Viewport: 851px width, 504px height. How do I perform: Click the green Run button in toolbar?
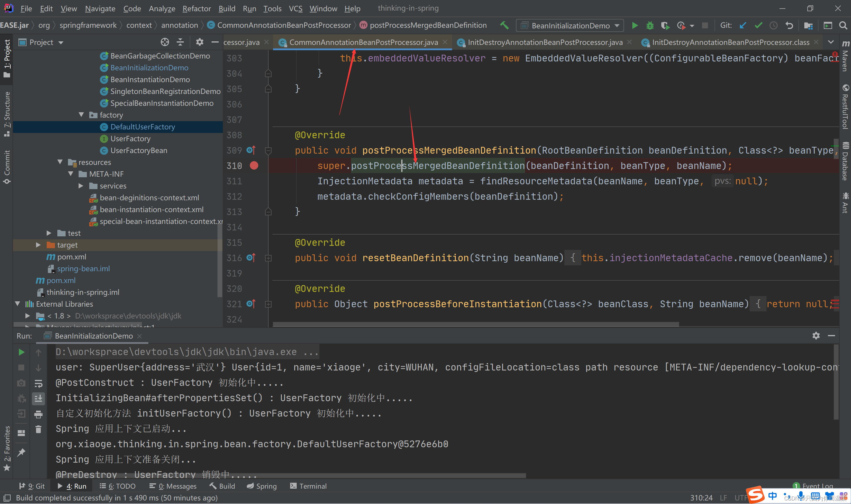[x=634, y=25]
